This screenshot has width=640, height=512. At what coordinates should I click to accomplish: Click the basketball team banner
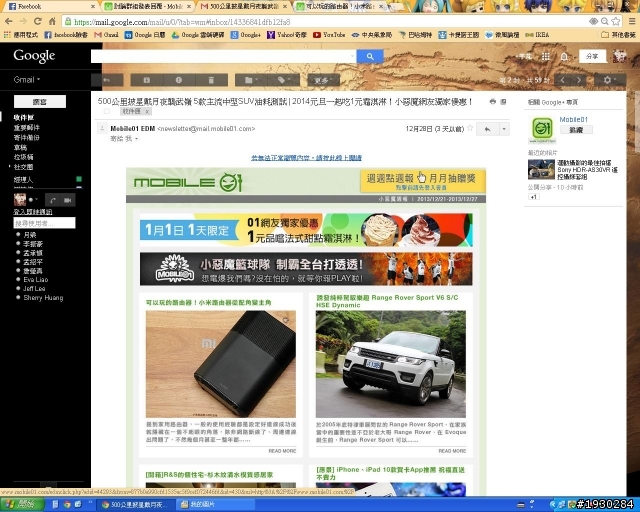pos(306,269)
